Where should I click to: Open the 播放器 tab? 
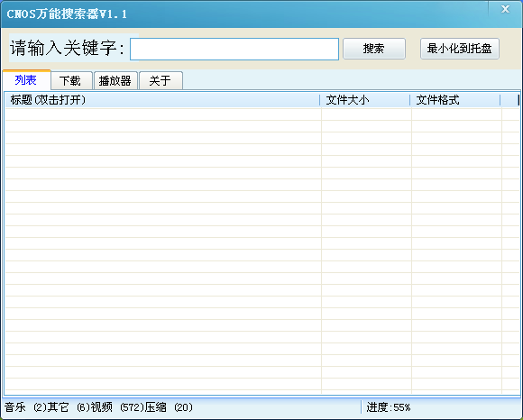(115, 81)
